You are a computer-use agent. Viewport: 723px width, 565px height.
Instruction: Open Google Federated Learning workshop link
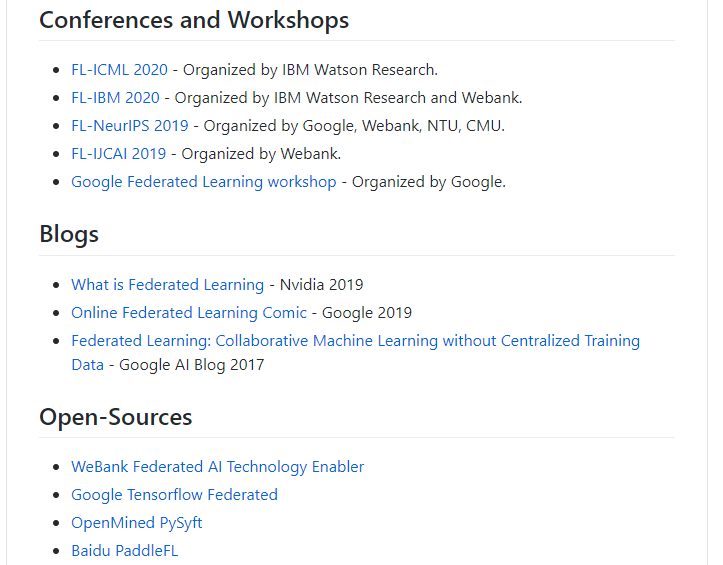click(x=204, y=182)
